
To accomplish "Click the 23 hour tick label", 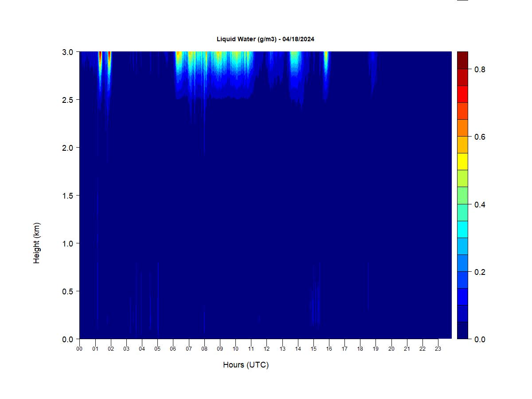I will 438,349.
